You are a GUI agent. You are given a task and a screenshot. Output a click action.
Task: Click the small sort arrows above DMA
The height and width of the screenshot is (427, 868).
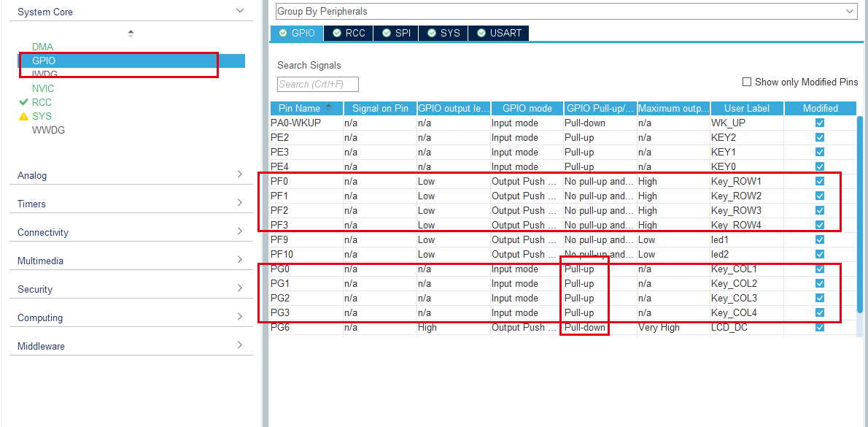131,34
